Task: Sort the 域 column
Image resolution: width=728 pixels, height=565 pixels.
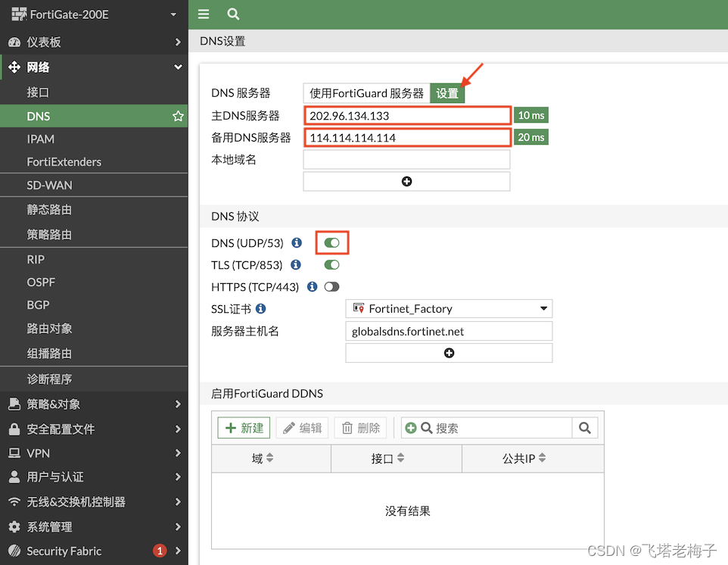Action: pyautogui.click(x=269, y=457)
